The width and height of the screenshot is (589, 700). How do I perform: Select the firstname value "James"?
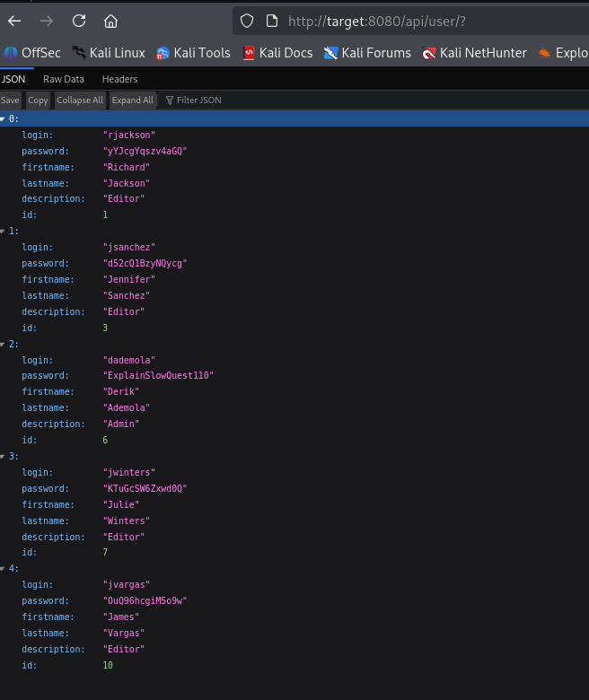tap(121, 617)
